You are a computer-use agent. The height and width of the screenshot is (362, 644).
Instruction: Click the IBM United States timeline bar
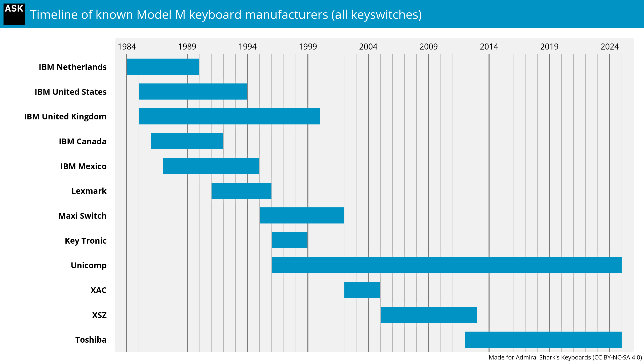tap(193, 92)
